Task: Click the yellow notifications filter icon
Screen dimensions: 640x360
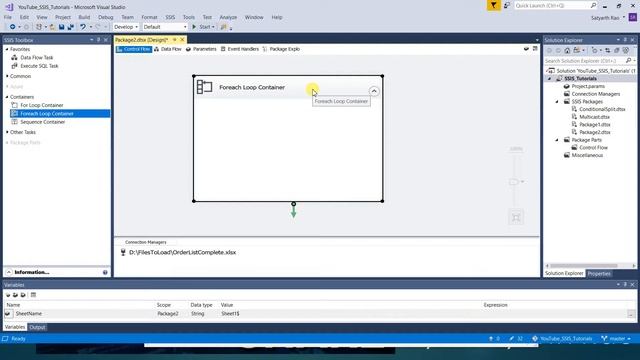Action: (493, 5)
